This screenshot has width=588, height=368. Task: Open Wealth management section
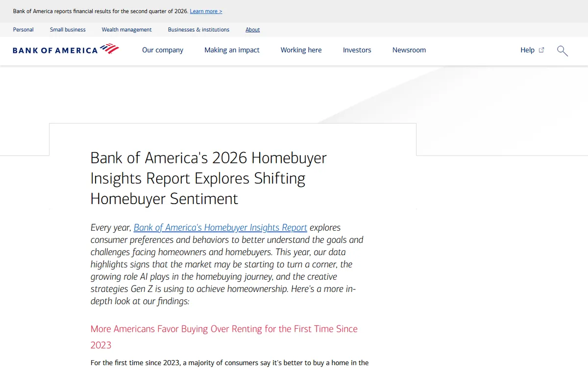click(x=126, y=29)
